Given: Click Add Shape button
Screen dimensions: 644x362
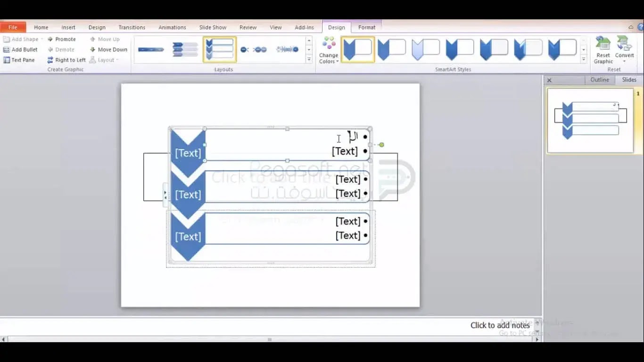Looking at the screenshot, I should [x=21, y=39].
